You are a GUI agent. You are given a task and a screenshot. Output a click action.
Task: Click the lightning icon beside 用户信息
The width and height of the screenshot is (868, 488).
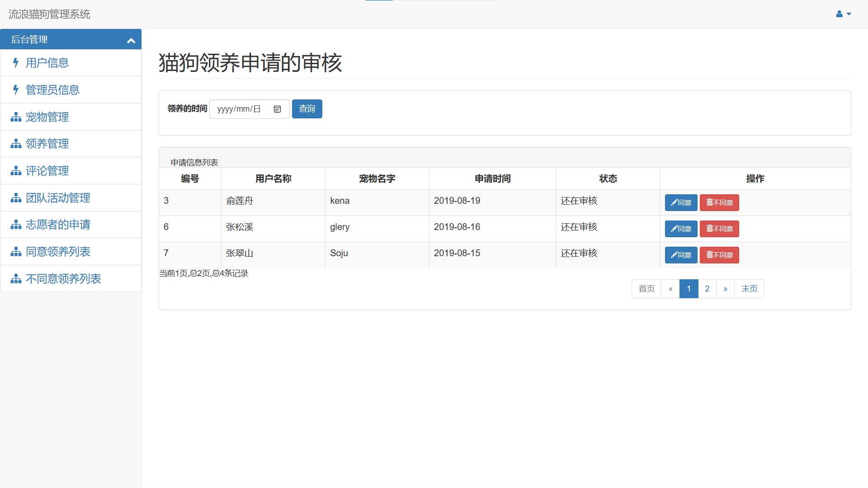(16, 63)
